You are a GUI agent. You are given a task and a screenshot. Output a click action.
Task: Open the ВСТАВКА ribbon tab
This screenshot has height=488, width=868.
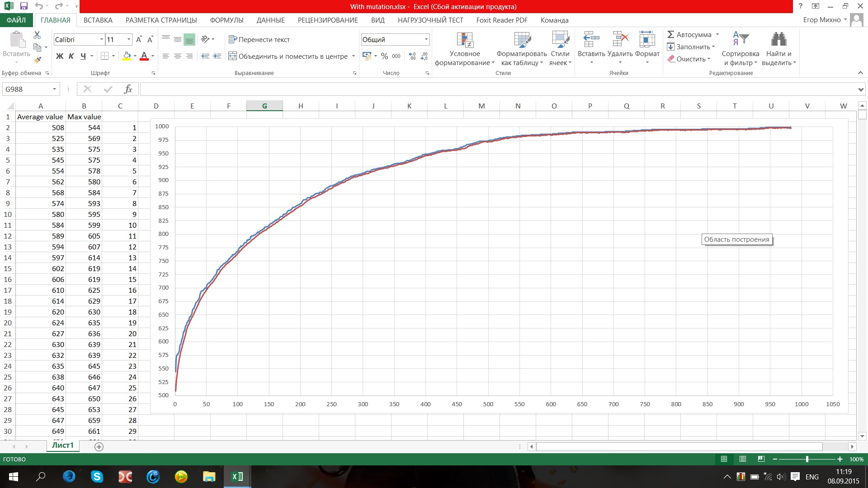tap(98, 20)
